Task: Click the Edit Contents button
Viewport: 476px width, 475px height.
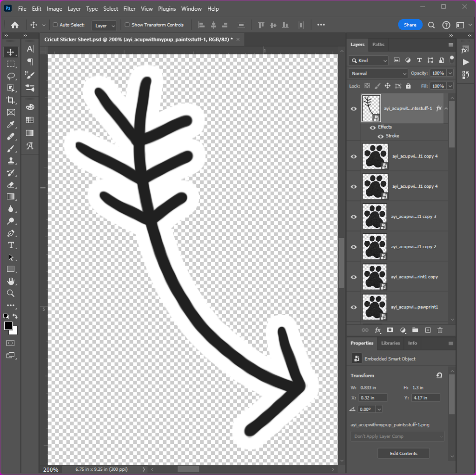Action: [x=403, y=453]
